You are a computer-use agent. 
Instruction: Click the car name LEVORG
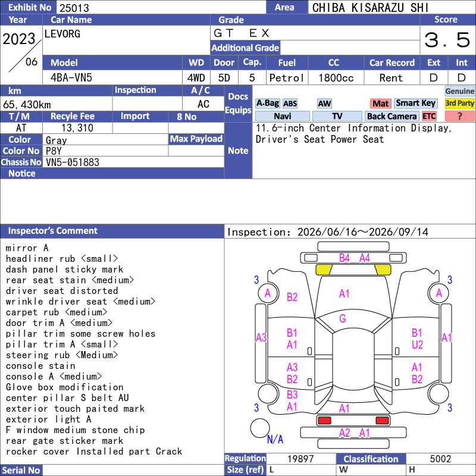[x=62, y=34]
